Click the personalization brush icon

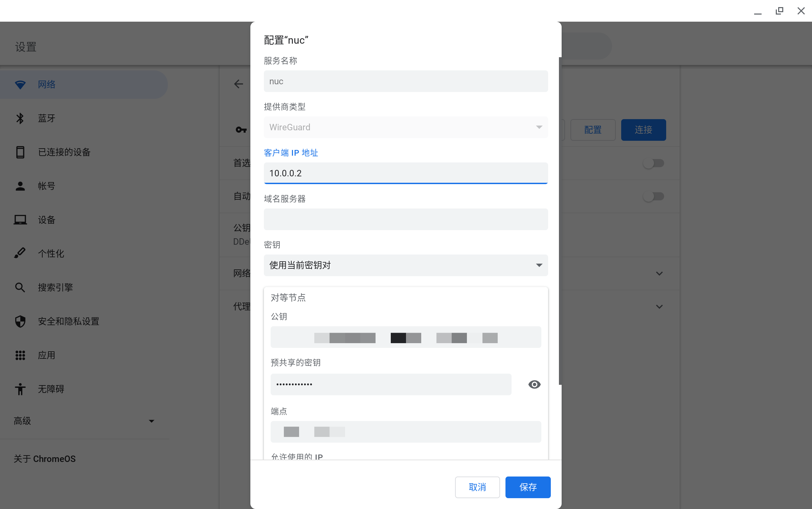click(20, 253)
